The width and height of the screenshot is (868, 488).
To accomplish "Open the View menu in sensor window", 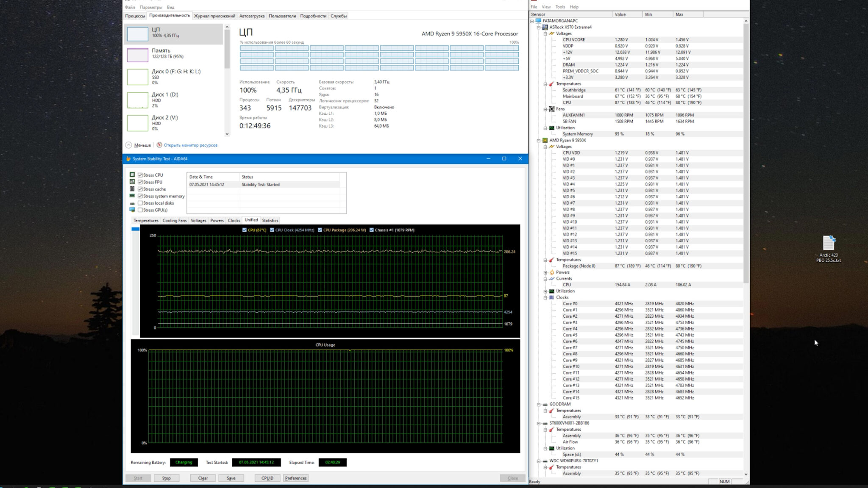I will (546, 7).
